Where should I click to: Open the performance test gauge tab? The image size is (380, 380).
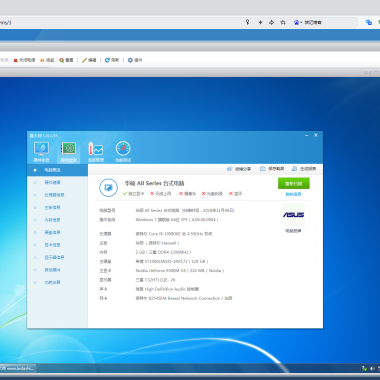click(x=123, y=151)
